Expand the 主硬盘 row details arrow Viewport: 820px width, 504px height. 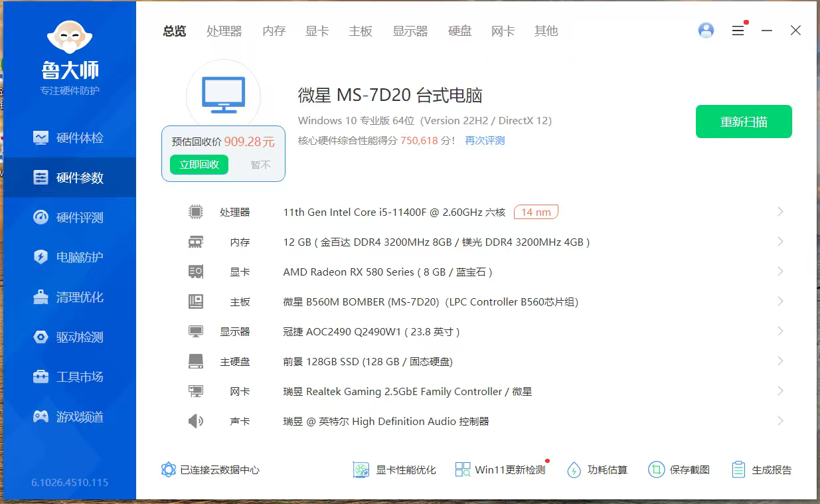click(780, 361)
